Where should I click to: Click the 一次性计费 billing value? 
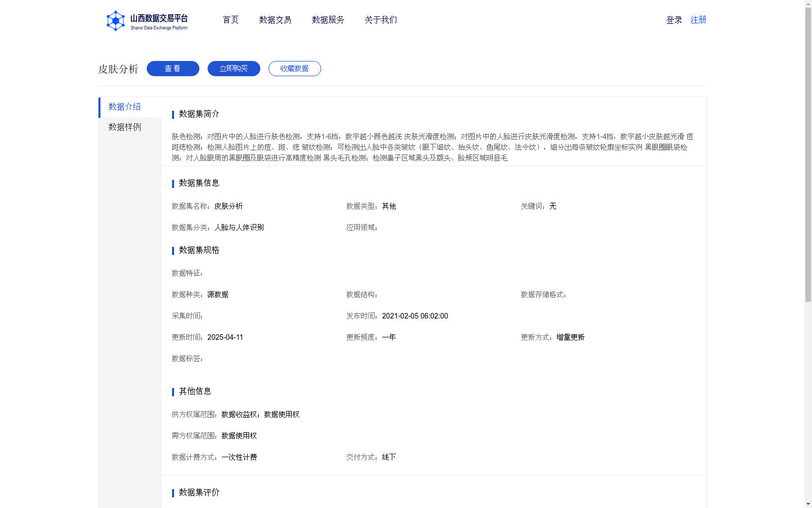tap(239, 457)
